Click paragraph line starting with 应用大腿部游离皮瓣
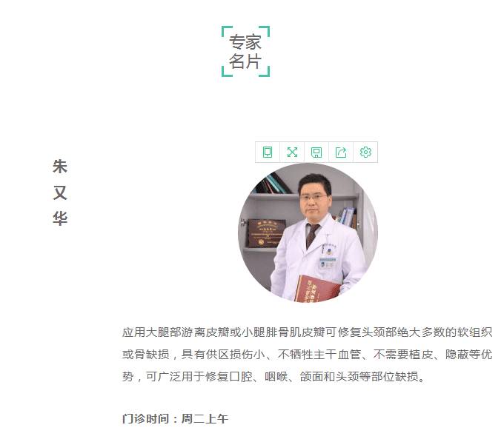The width and height of the screenshot is (504, 442). [x=307, y=332]
